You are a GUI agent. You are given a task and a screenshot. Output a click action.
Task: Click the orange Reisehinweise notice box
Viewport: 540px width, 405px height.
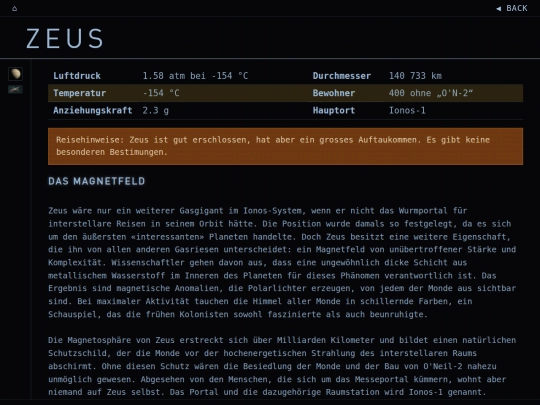(285, 146)
